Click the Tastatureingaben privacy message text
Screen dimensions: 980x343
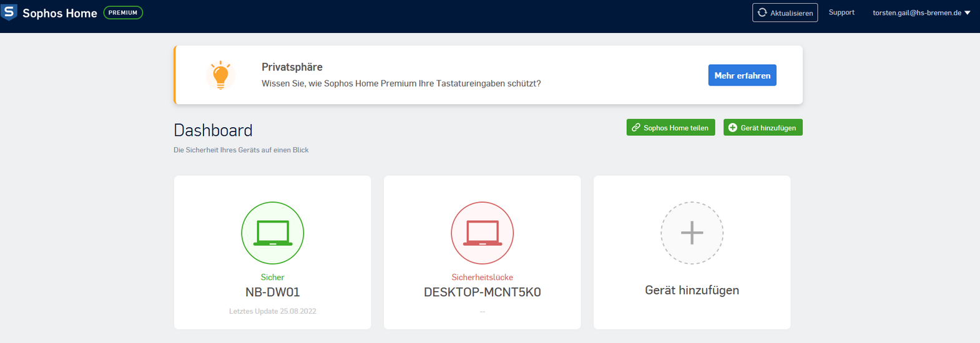coord(401,84)
